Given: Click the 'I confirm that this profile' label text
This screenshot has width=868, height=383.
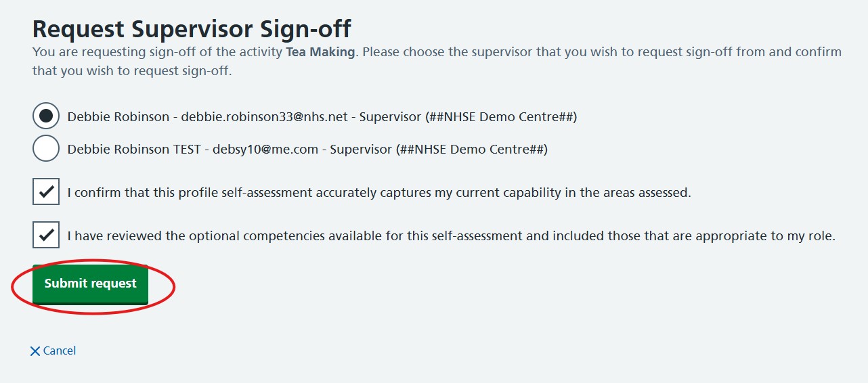Looking at the screenshot, I should 379,192.
